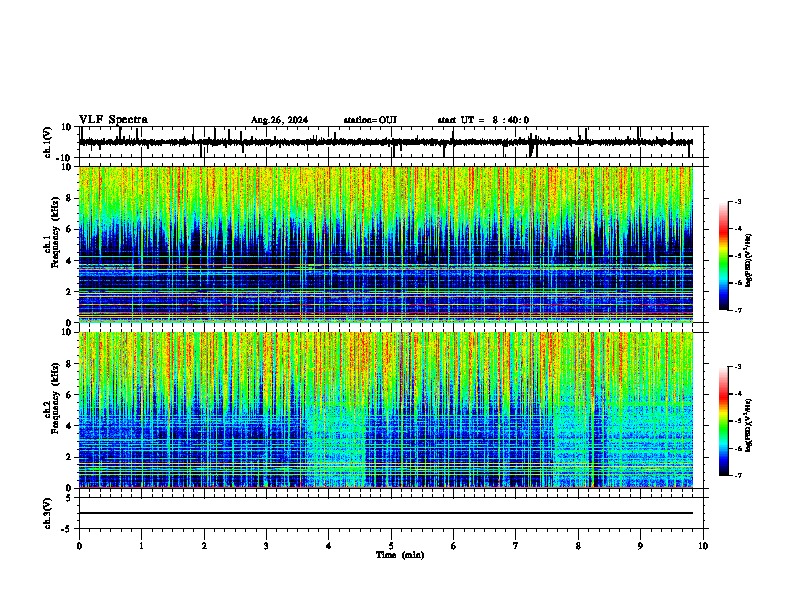Select the ch.1 voltage waveform panel

coord(391,142)
